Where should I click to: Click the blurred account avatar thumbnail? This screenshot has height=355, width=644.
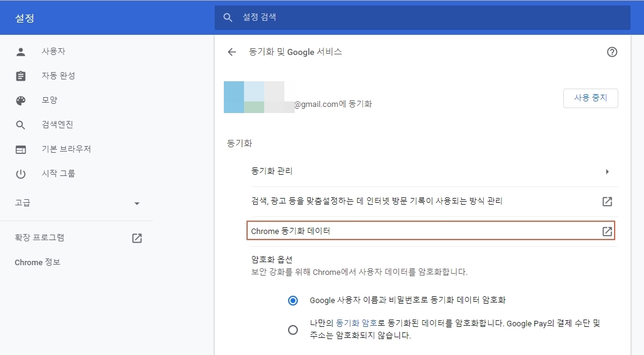click(x=259, y=97)
